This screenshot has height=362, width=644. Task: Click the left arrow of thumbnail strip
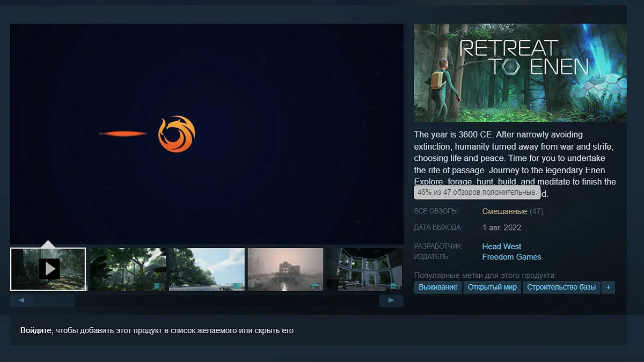[x=22, y=300]
